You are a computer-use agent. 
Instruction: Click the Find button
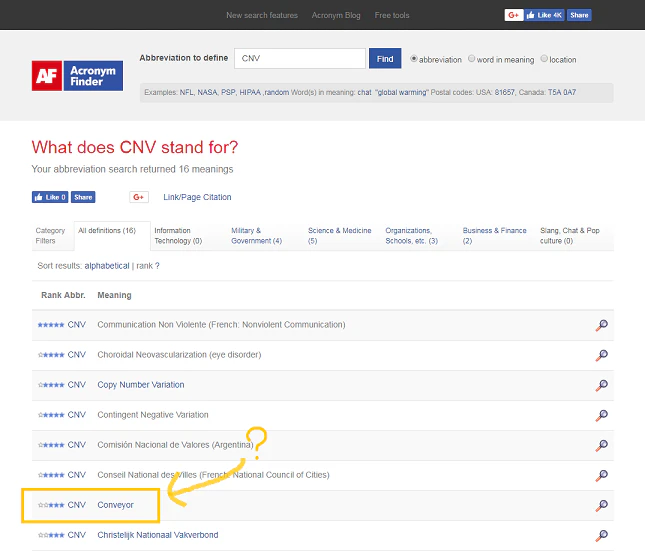coord(385,59)
